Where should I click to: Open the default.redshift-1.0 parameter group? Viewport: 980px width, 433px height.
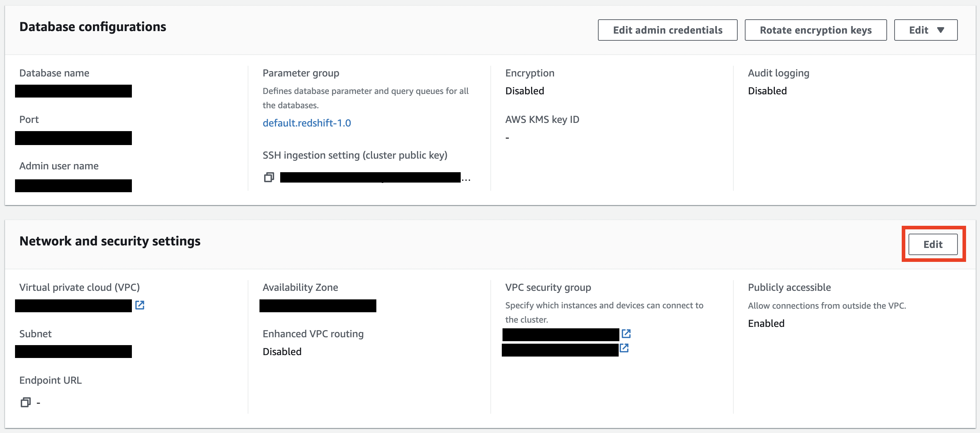pos(307,123)
